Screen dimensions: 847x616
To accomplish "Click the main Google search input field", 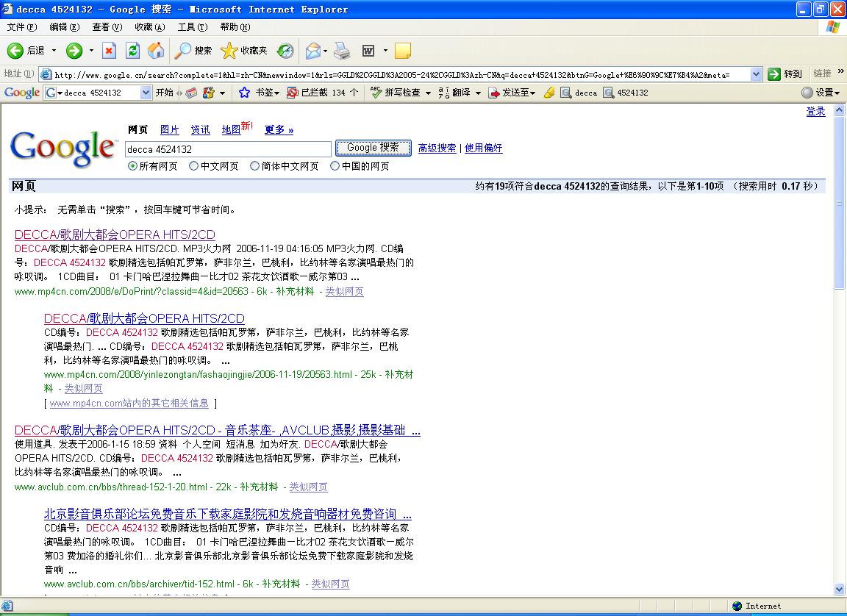I will (228, 149).
